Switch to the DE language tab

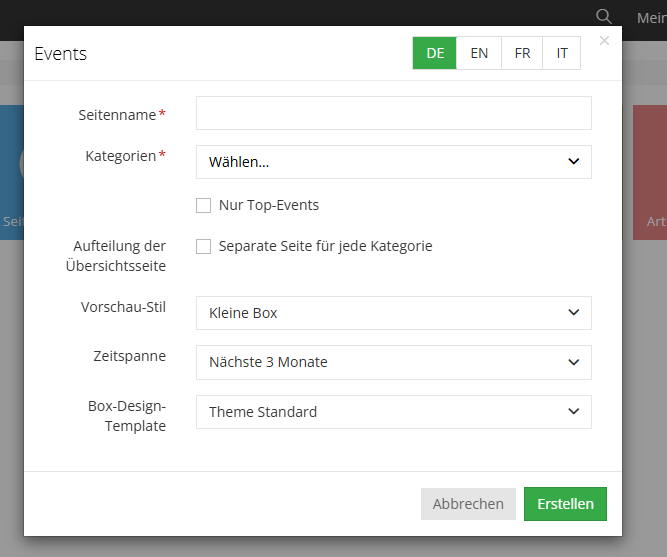435,53
